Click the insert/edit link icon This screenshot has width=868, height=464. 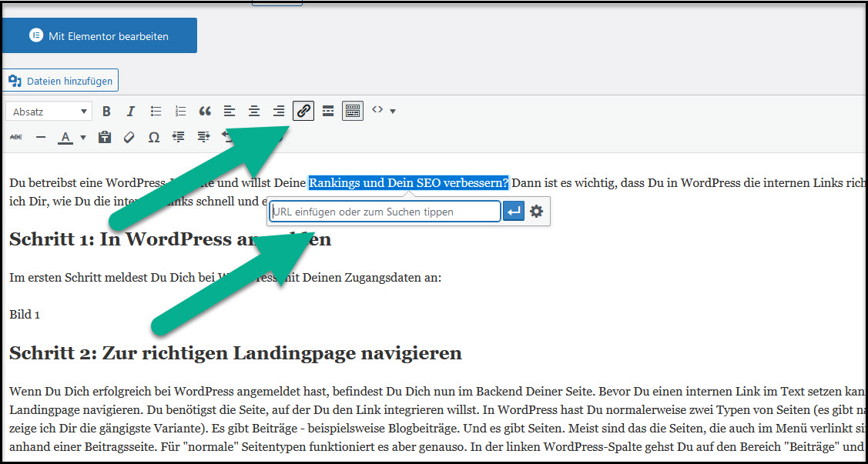[303, 111]
